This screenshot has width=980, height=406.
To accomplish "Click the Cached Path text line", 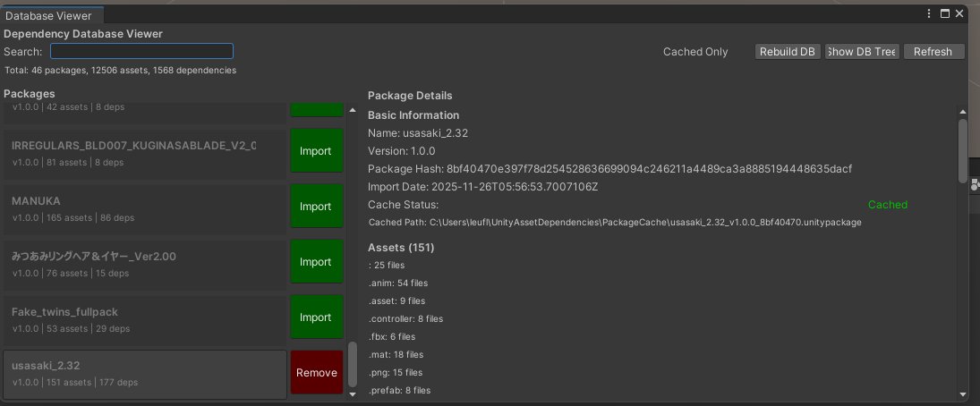I will pyautogui.click(x=615, y=223).
